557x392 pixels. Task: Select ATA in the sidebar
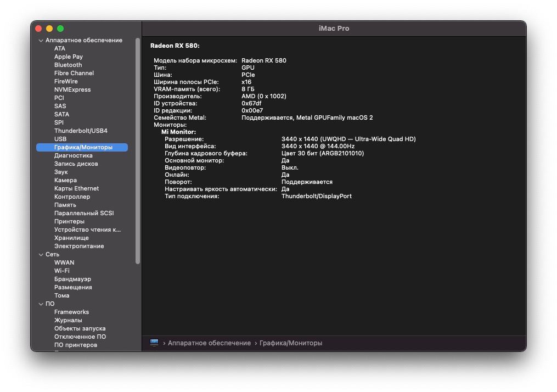tap(60, 48)
